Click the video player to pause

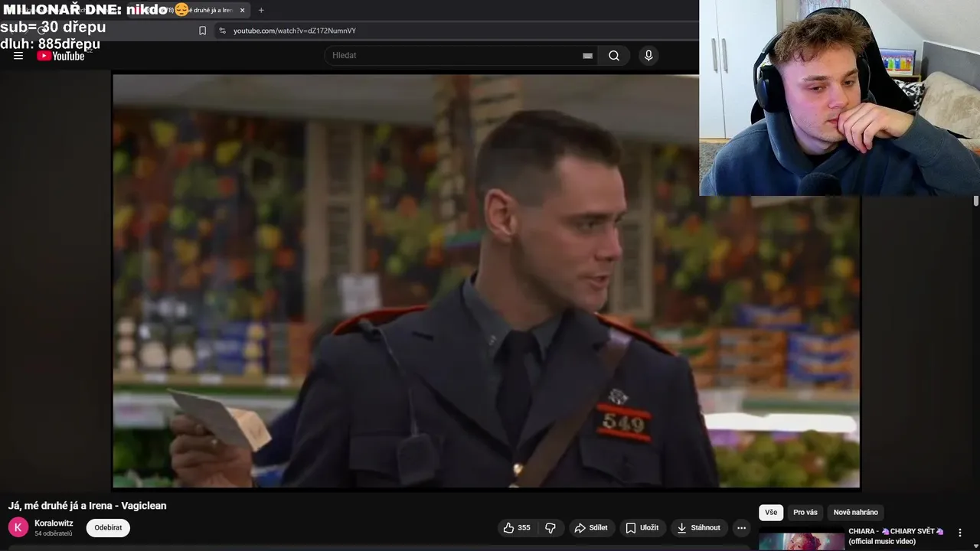(x=486, y=281)
